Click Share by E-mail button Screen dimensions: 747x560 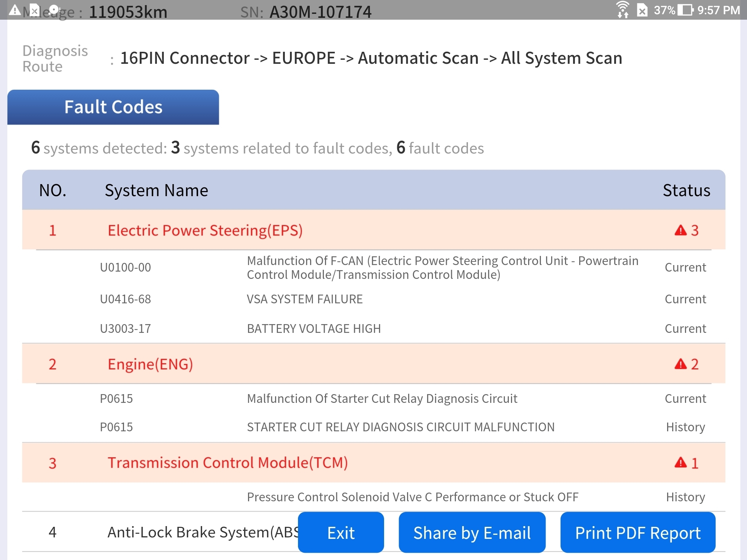click(472, 533)
